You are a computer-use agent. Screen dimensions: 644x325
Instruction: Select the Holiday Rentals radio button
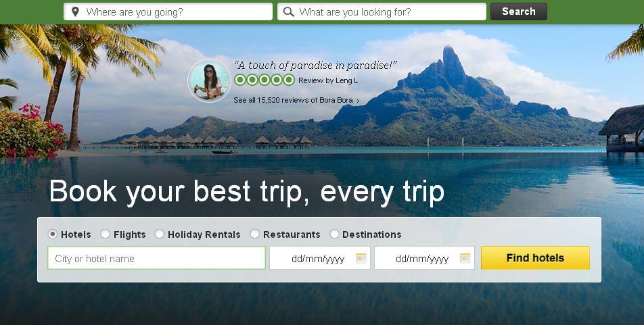(160, 234)
